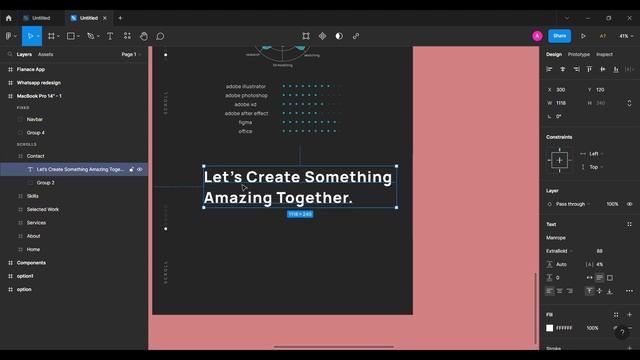The height and width of the screenshot is (360, 640).
Task: Open Text styles four-dot icon
Action: click(x=629, y=224)
